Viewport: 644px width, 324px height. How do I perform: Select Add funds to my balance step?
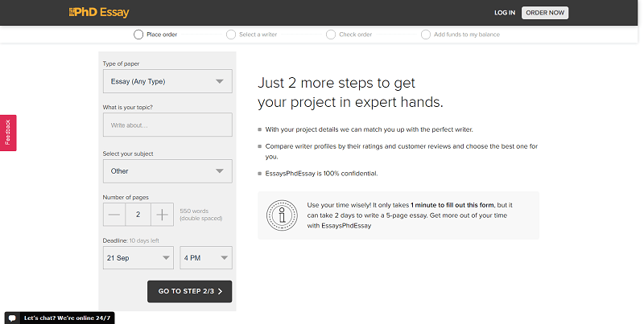(x=426, y=35)
